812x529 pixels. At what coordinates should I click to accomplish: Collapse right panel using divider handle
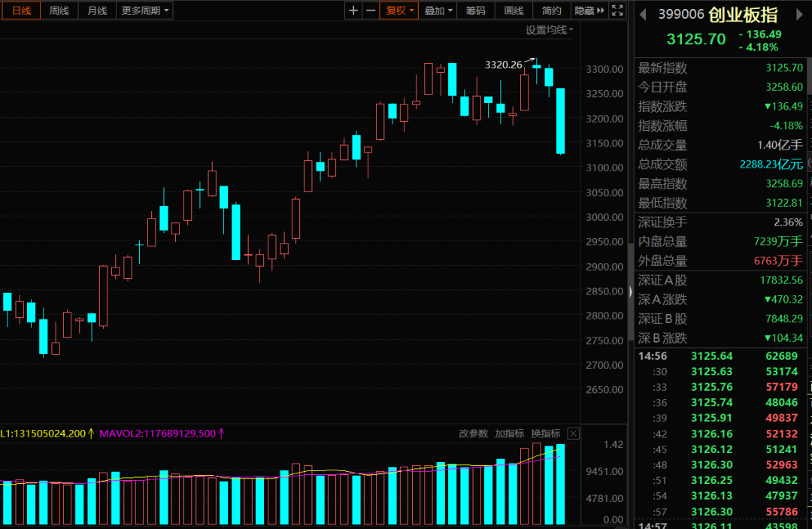(631, 292)
